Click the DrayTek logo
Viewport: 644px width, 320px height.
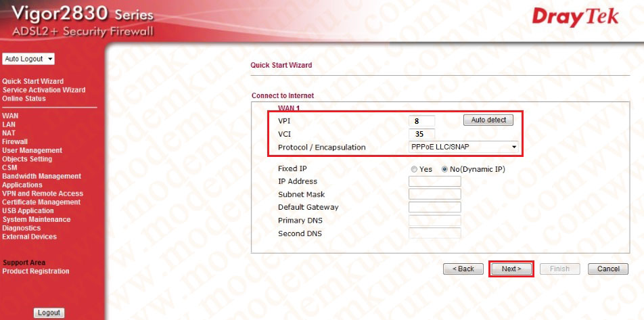[x=576, y=18]
